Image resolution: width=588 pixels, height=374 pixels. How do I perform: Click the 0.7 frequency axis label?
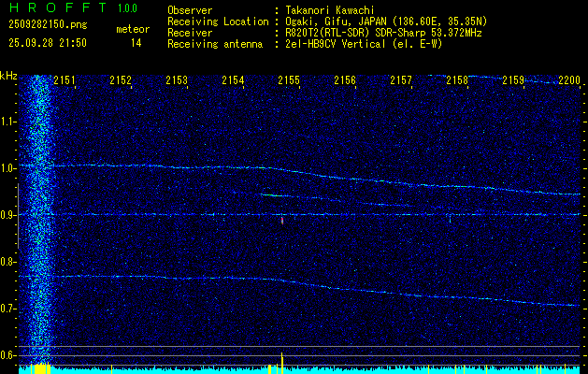point(9,309)
